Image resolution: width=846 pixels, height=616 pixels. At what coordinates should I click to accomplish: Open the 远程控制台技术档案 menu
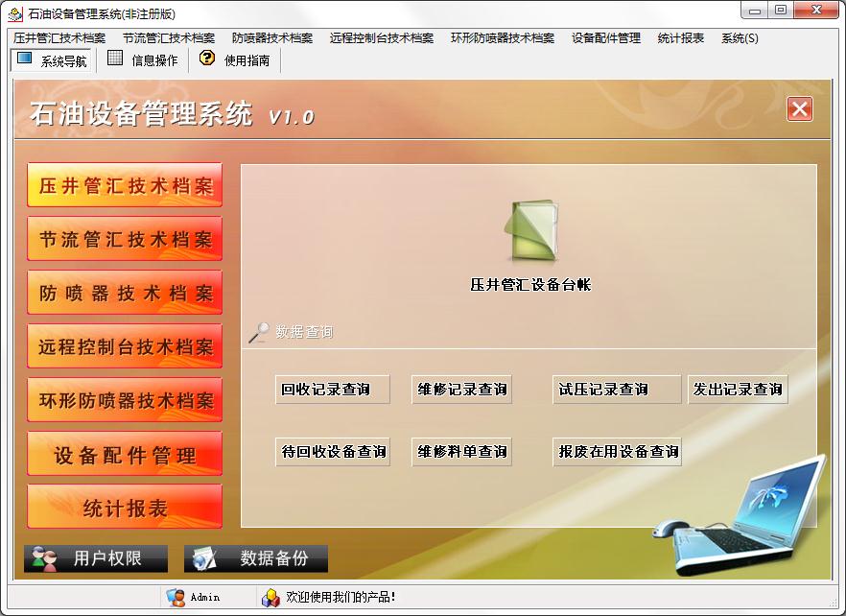[x=382, y=38]
